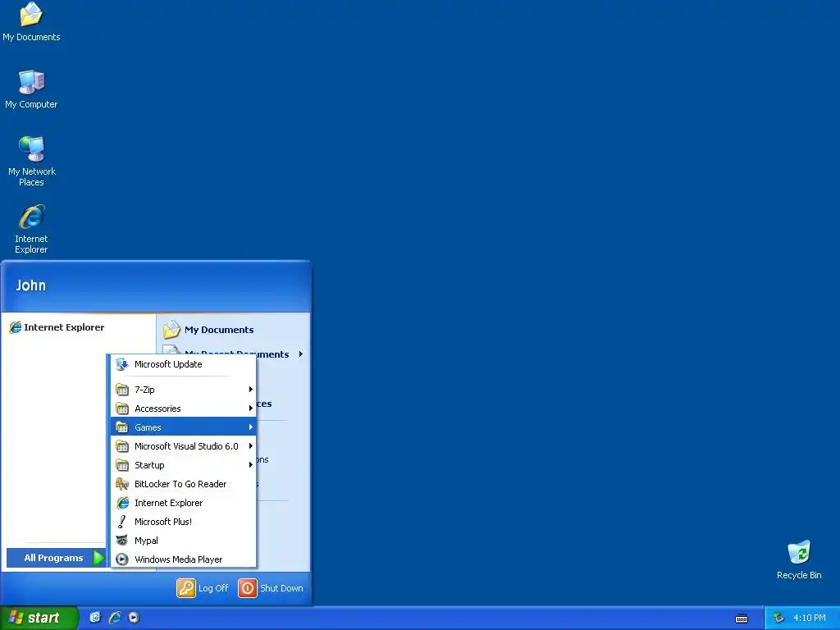
Task: Open Internet Explorer from quick launch
Action: pos(115,618)
